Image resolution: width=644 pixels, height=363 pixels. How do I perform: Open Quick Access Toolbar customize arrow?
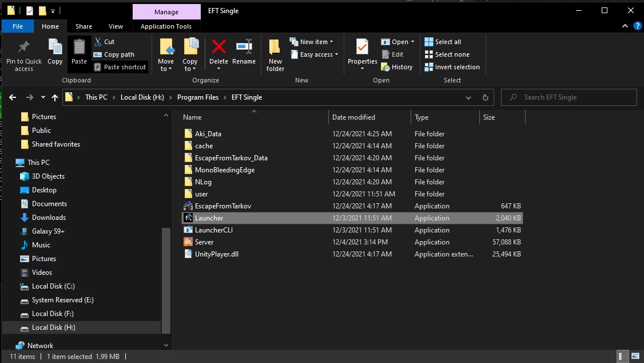tap(53, 11)
